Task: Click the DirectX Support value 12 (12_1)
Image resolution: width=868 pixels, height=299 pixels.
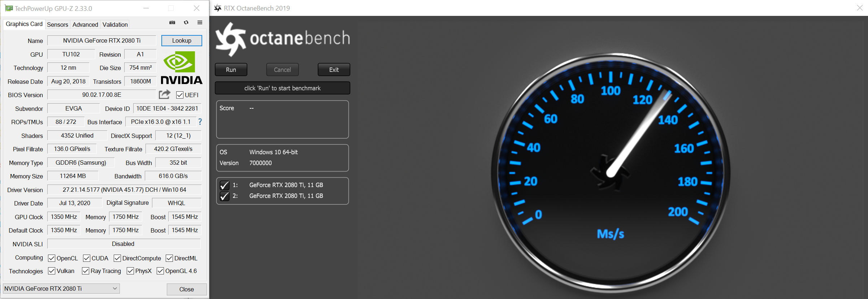Action: coord(178,135)
